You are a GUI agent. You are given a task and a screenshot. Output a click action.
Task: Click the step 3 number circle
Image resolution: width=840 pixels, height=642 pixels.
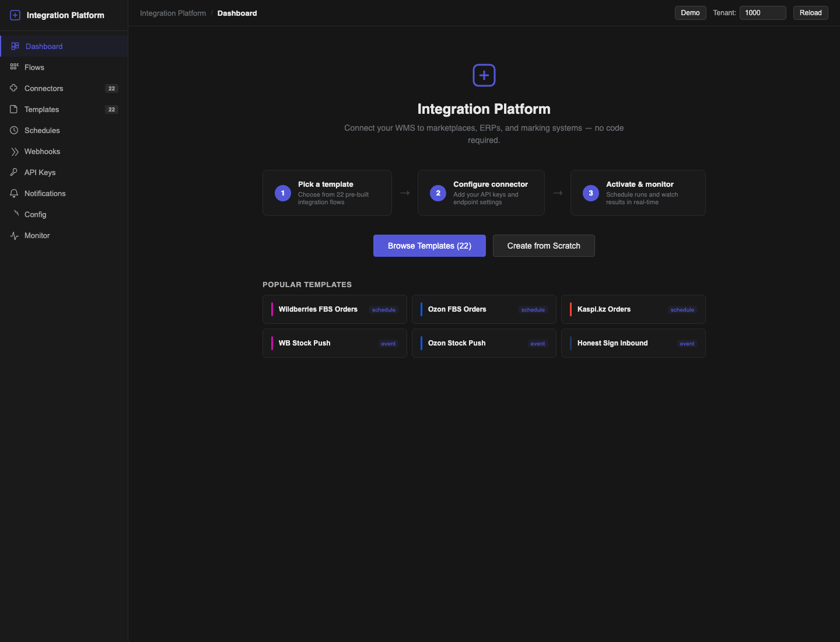tap(591, 193)
